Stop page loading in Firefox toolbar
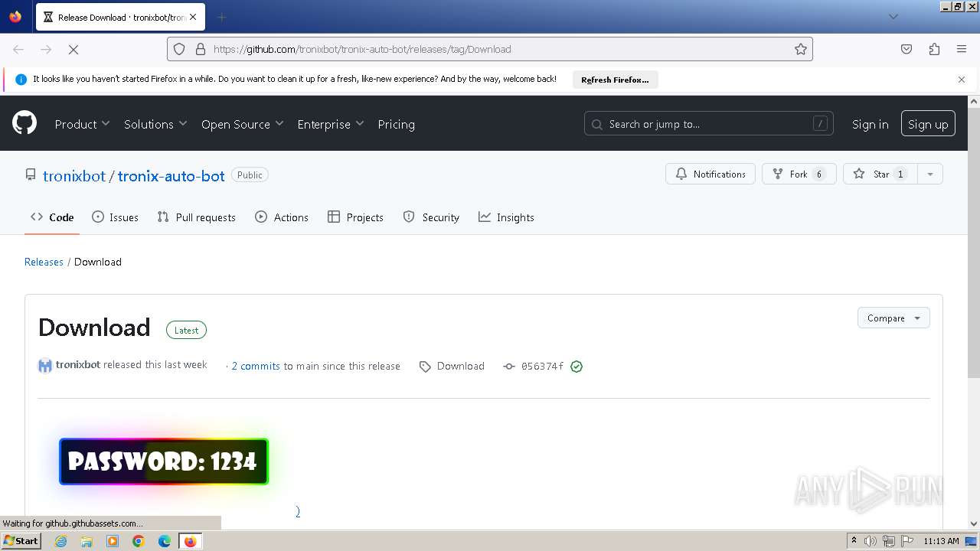 coord(73,49)
